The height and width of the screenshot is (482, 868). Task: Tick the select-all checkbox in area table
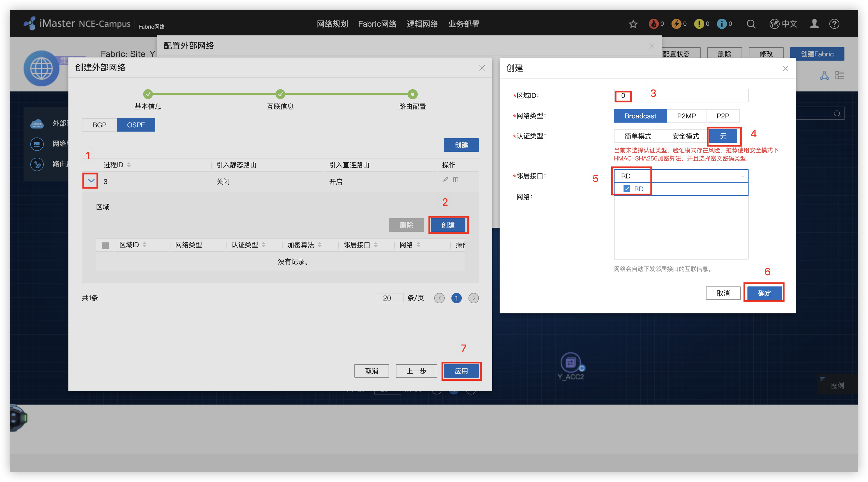pos(105,245)
